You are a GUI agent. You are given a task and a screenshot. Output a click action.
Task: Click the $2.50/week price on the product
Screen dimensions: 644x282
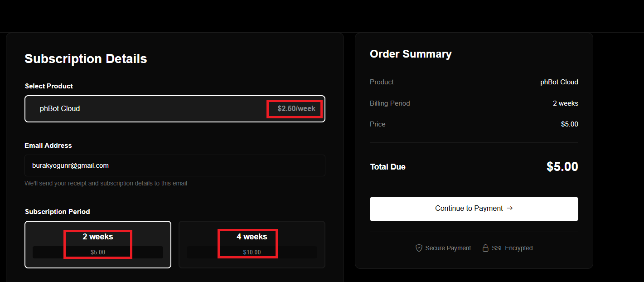tap(296, 109)
